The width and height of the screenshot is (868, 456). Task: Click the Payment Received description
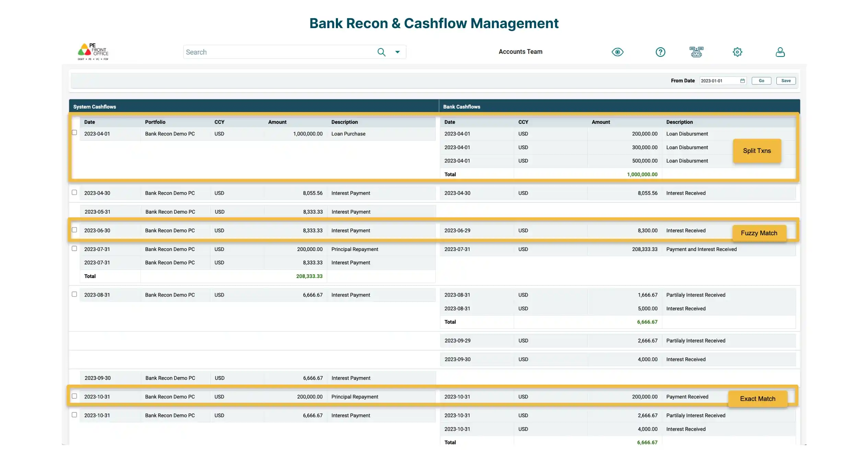pyautogui.click(x=687, y=397)
